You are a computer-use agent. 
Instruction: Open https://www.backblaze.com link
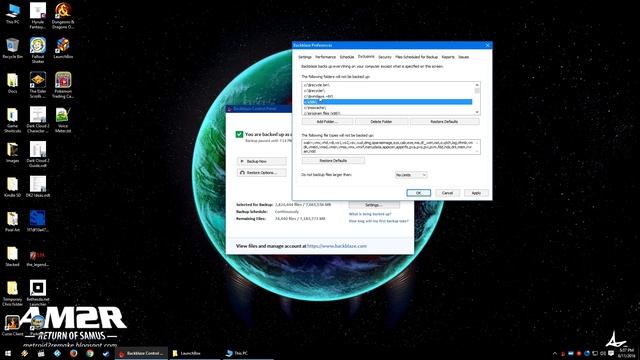337,246
